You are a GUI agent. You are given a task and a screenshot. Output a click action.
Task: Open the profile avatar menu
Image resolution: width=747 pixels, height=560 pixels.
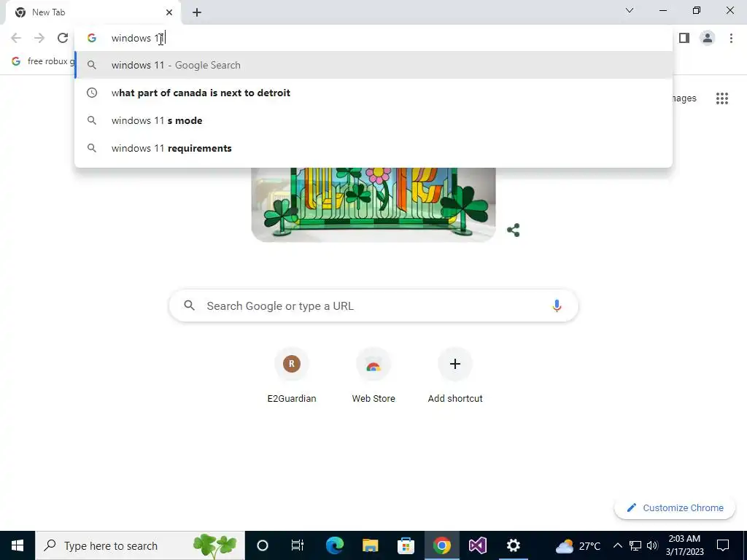pos(708,38)
